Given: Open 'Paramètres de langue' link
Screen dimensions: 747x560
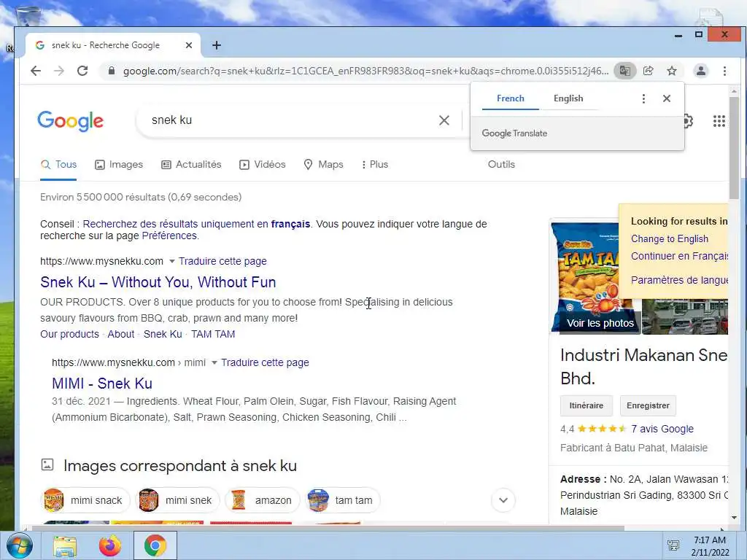Looking at the screenshot, I should click(679, 280).
